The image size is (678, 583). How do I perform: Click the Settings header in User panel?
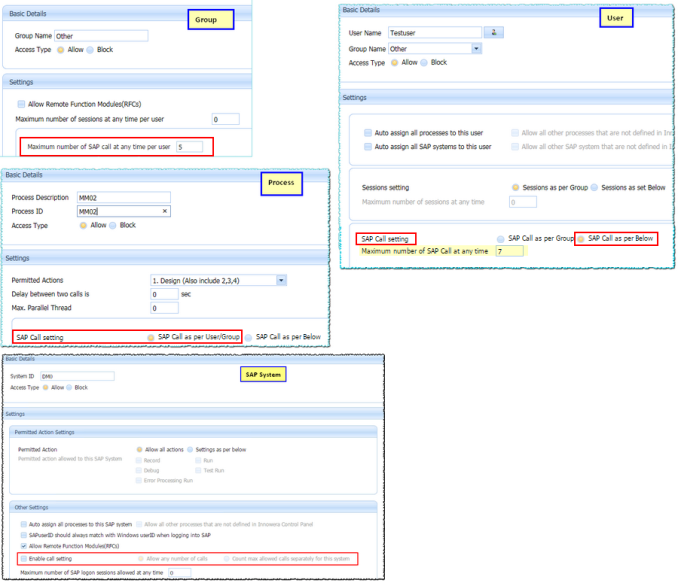tap(507, 97)
